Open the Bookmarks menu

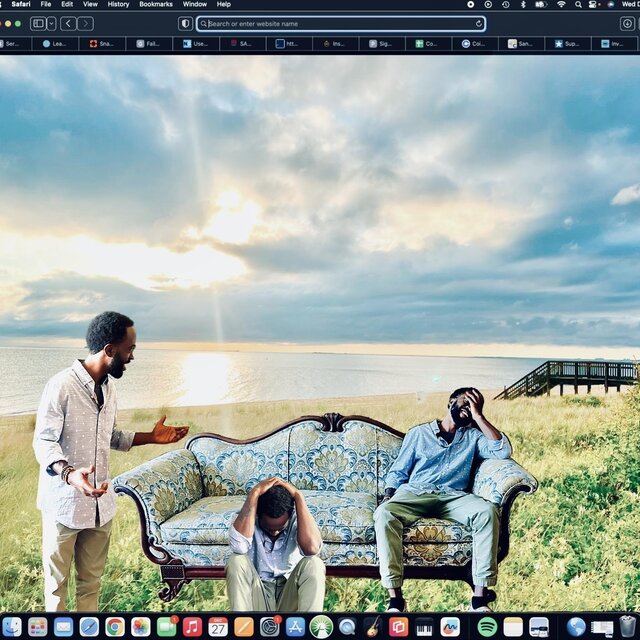[x=155, y=4]
